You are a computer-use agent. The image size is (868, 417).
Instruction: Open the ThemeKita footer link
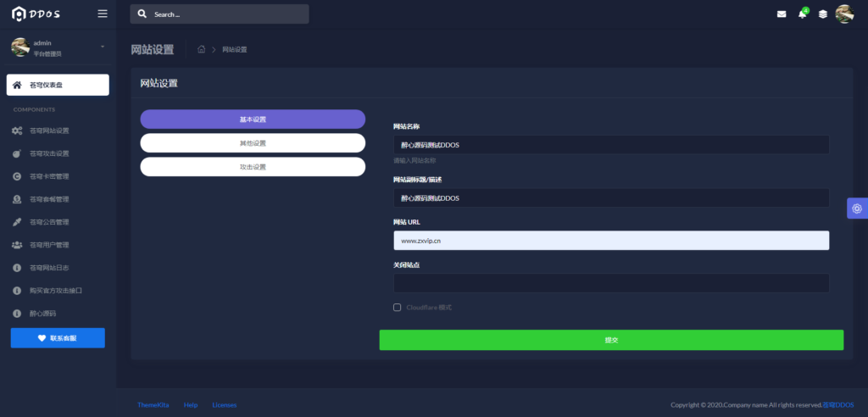(153, 405)
